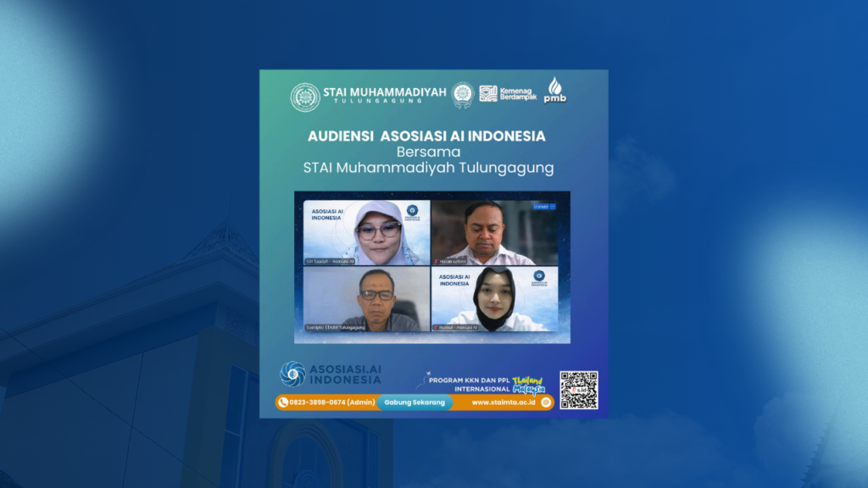Click the phone icon beside the admin number
This screenshot has height=488, width=868.
coord(283,402)
